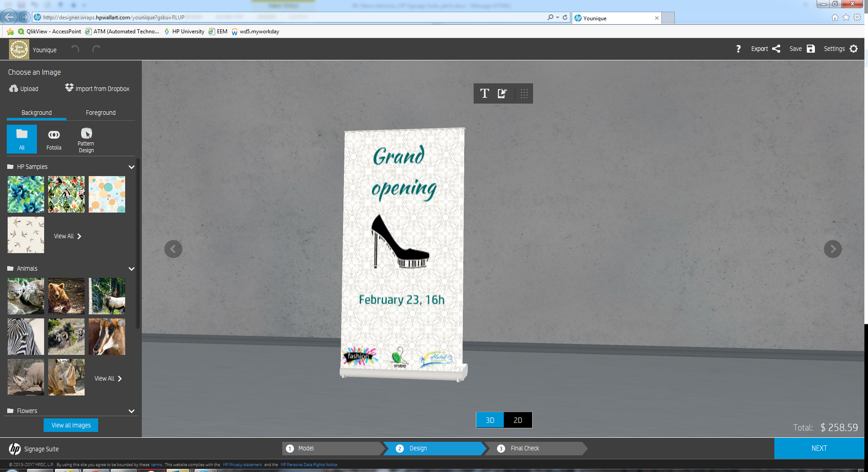This screenshot has width=868, height=472.
Task: Select the zebra photo thumbnail
Action: click(26, 336)
